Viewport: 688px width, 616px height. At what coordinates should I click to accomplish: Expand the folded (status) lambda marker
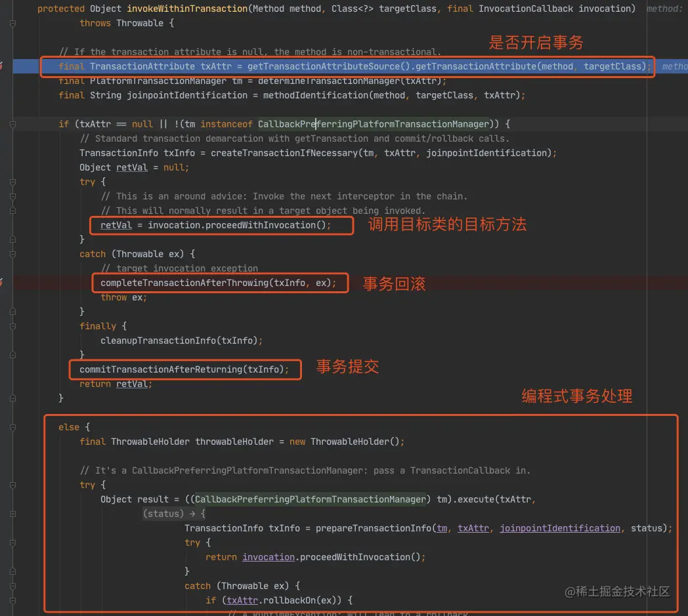click(x=12, y=514)
